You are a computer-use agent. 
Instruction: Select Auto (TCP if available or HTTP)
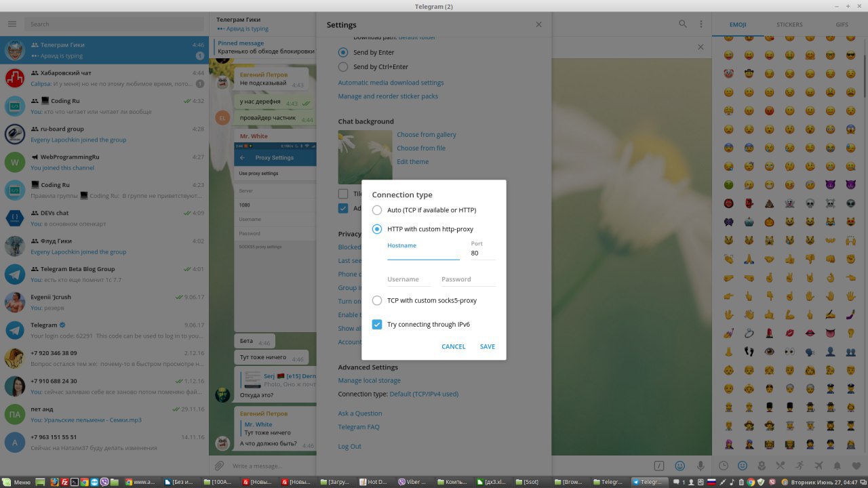[x=424, y=210]
